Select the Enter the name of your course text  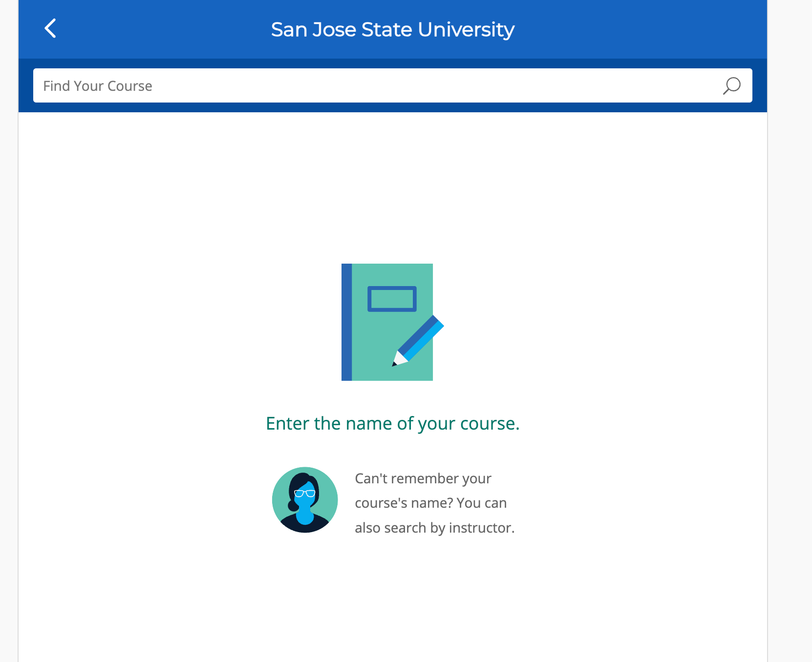(x=392, y=423)
